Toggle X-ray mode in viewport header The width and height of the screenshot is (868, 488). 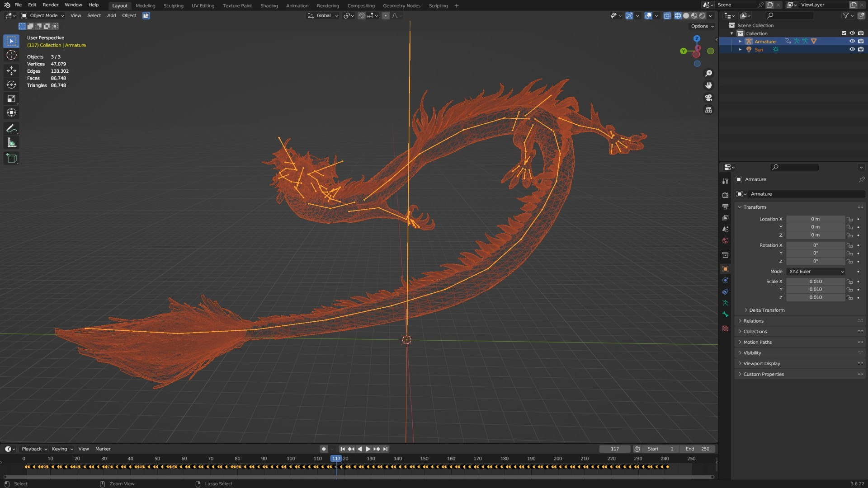[667, 15]
